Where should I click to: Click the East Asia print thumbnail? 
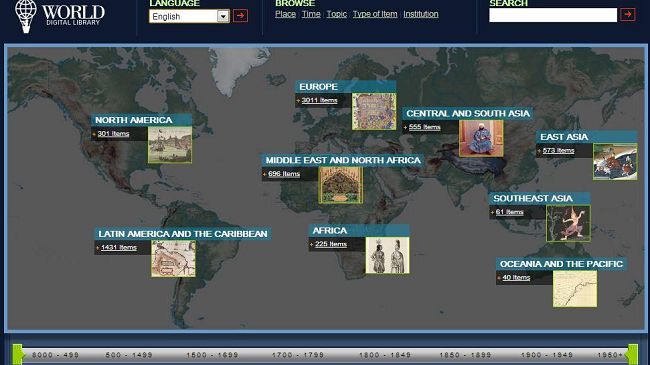tap(615, 161)
